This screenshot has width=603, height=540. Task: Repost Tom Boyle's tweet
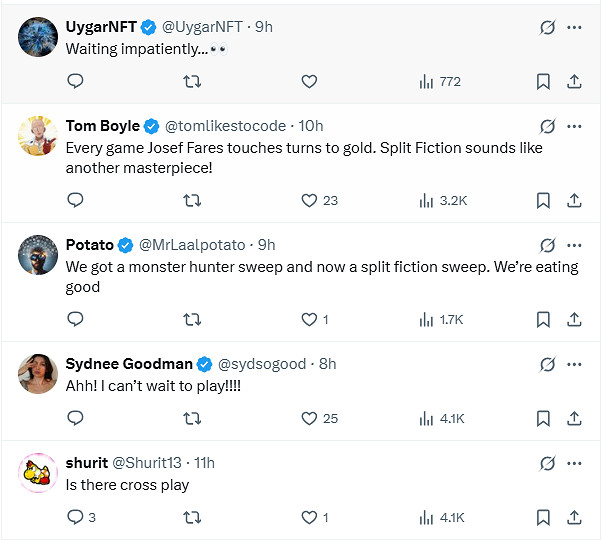[192, 200]
